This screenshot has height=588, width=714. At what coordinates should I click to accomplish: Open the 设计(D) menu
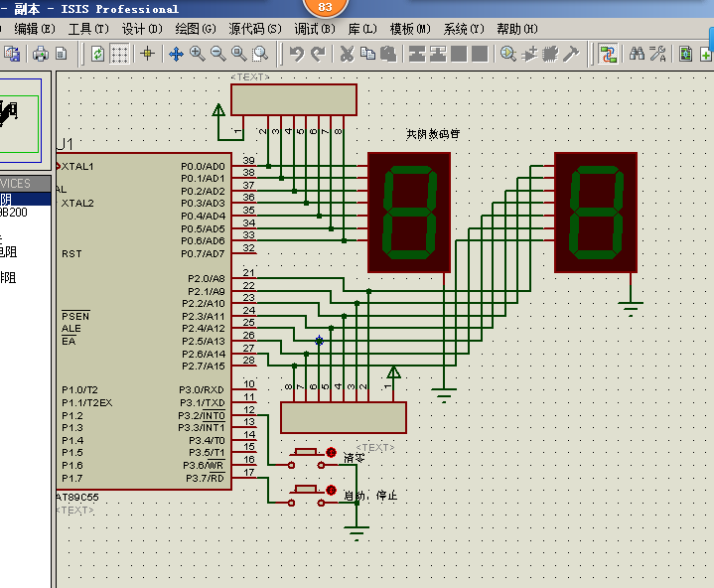tap(142, 29)
